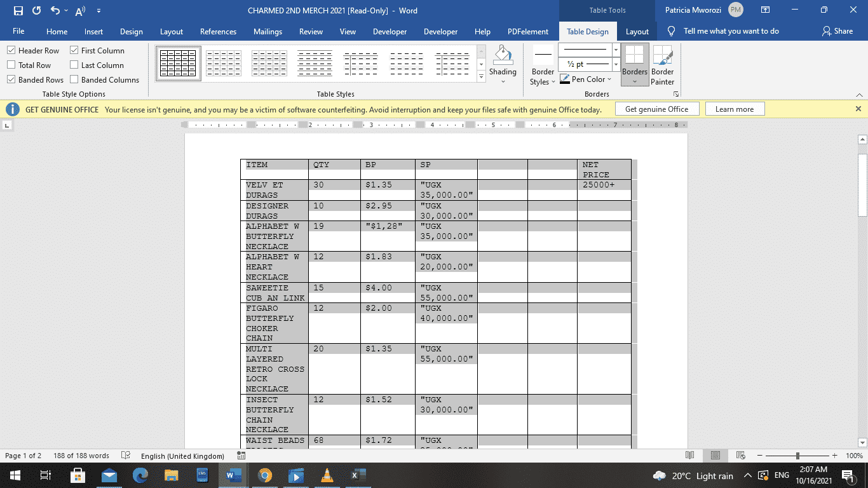The width and height of the screenshot is (868, 488).
Task: Expand the Table Styles gallery
Action: 481,76
